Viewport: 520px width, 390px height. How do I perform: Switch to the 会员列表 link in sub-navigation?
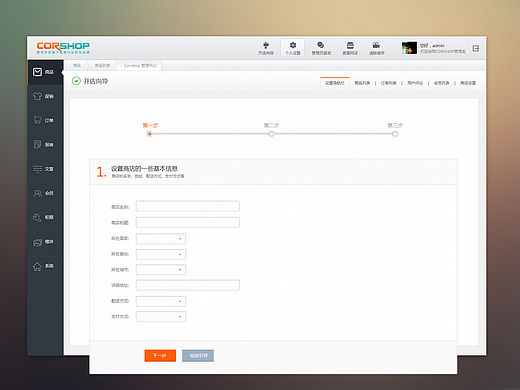(x=441, y=83)
